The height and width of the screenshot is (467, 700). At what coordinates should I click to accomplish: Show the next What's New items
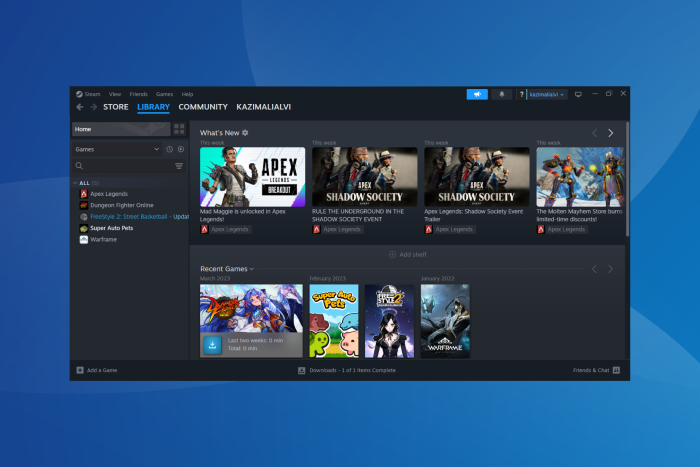[610, 133]
